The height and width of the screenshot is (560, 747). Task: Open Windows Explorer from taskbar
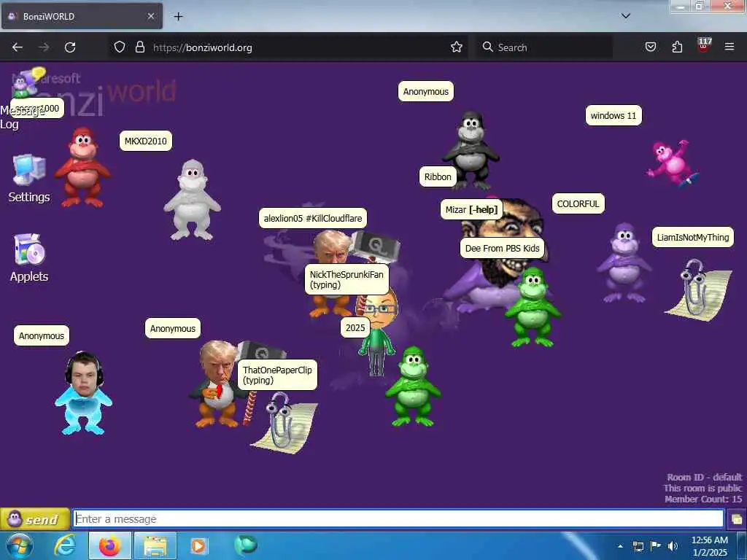(x=155, y=545)
